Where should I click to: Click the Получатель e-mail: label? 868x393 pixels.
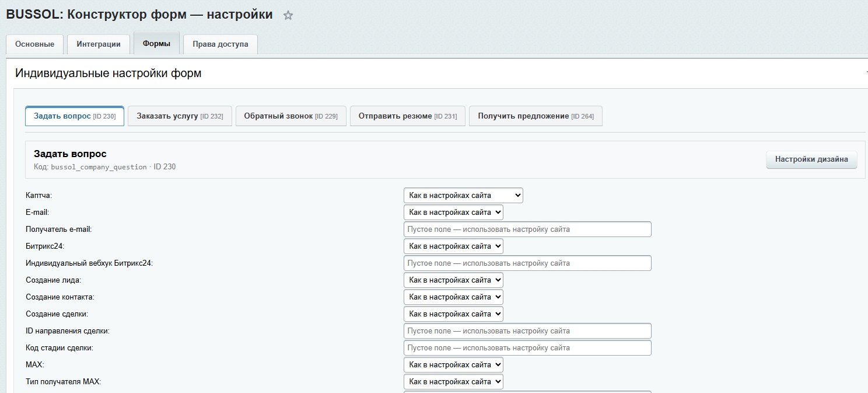click(x=59, y=229)
